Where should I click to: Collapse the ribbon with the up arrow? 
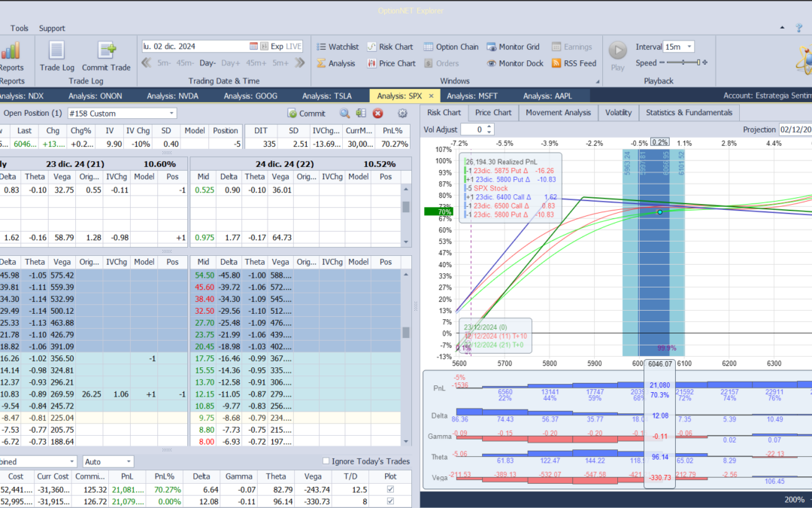(x=782, y=28)
